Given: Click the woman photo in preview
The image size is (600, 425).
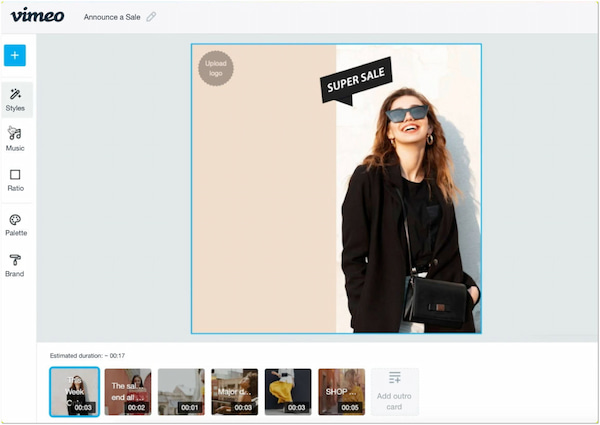Looking at the screenshot, I should click(x=409, y=189).
